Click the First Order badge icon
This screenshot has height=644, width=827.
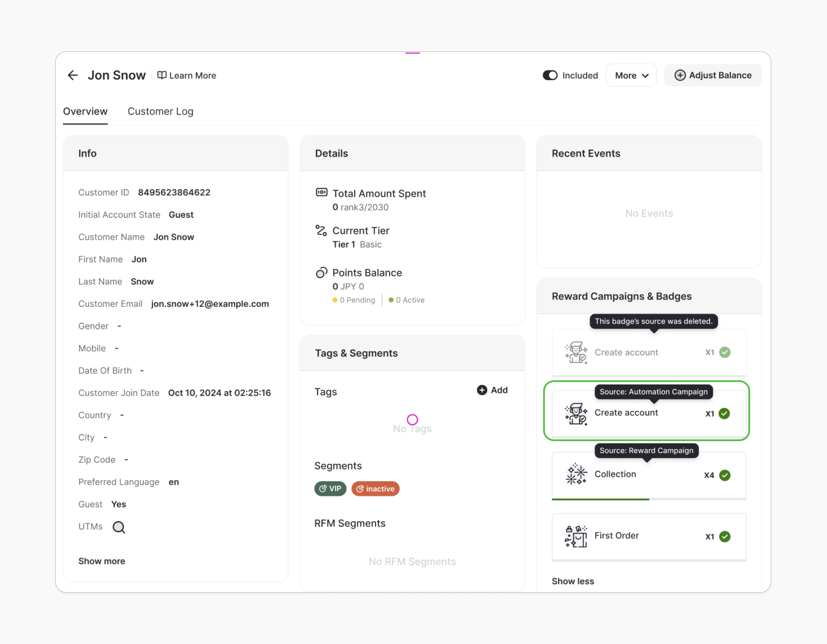[x=576, y=536]
